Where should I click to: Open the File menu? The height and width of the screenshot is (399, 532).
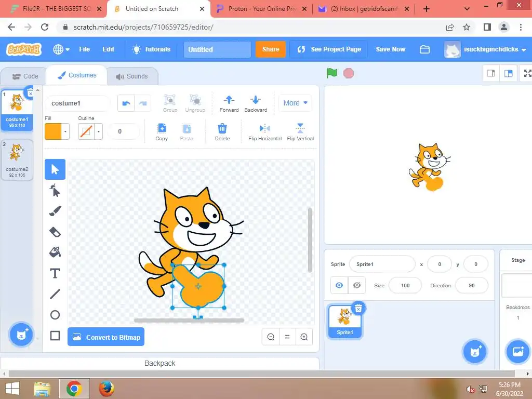point(85,49)
